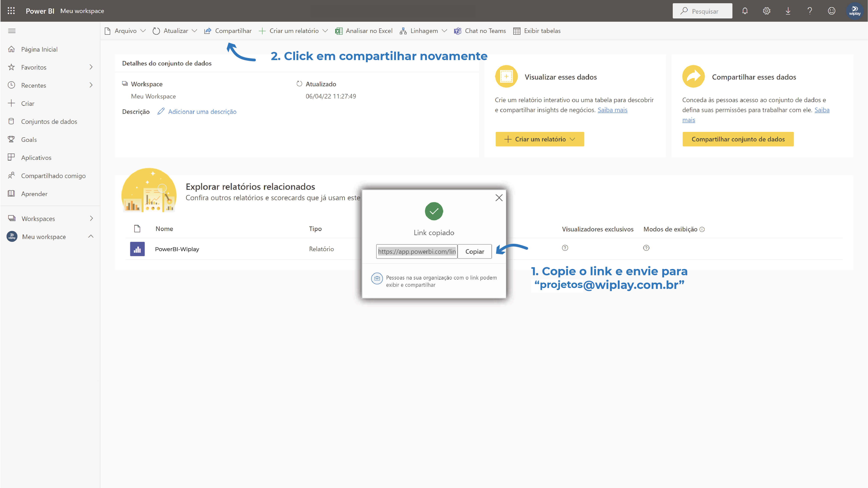Open the Criar um relatório yellow dropdown
Image resolution: width=868 pixels, height=488 pixels.
[540, 139]
